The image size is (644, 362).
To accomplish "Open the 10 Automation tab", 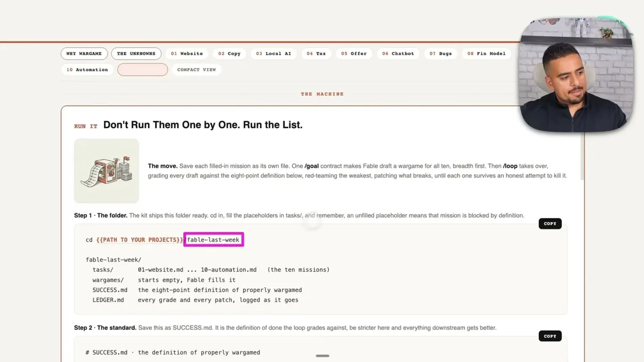I will pos(87,70).
